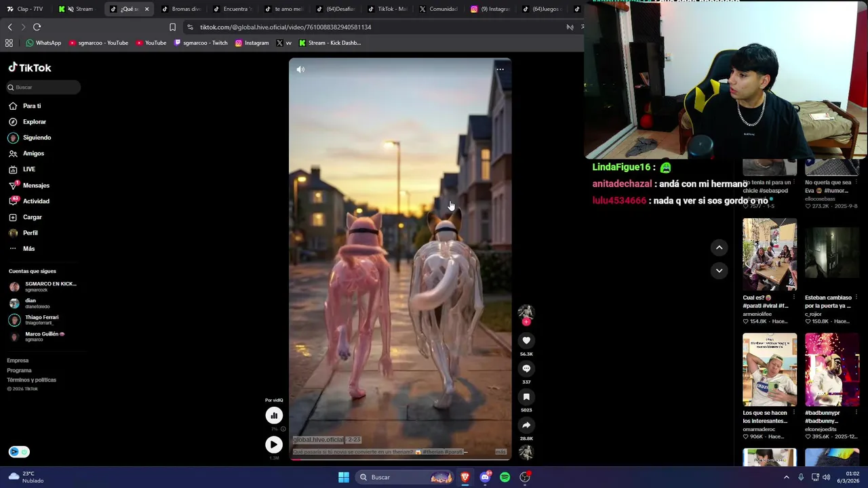Open OBS Studio in taskbar

(x=525, y=477)
